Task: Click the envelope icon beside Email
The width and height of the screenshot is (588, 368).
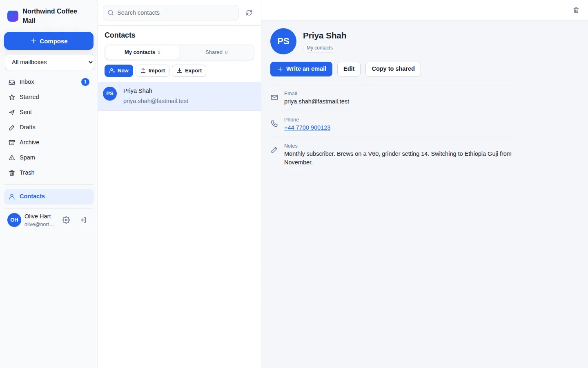Action: [274, 97]
